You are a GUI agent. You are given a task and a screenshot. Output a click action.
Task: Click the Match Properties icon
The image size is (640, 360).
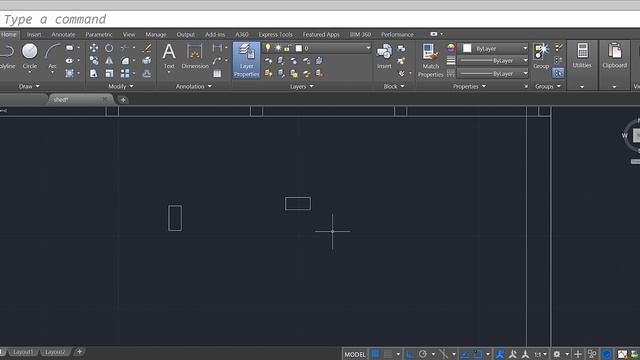[x=431, y=60]
